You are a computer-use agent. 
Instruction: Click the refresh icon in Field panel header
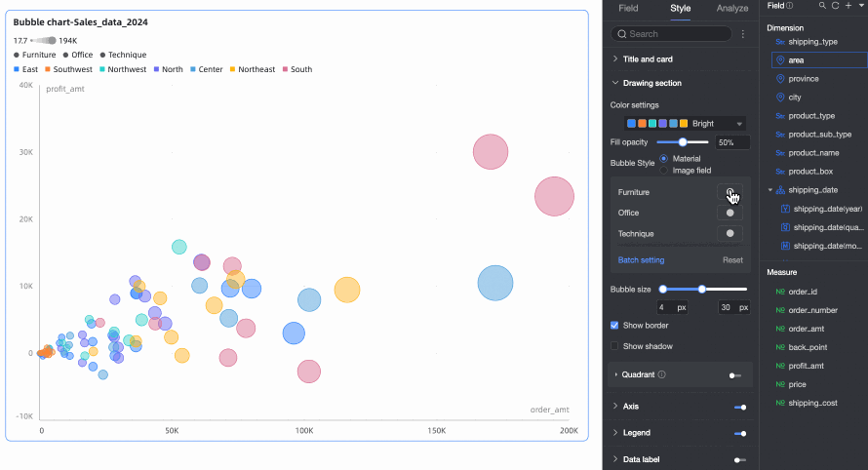pyautogui.click(x=836, y=6)
